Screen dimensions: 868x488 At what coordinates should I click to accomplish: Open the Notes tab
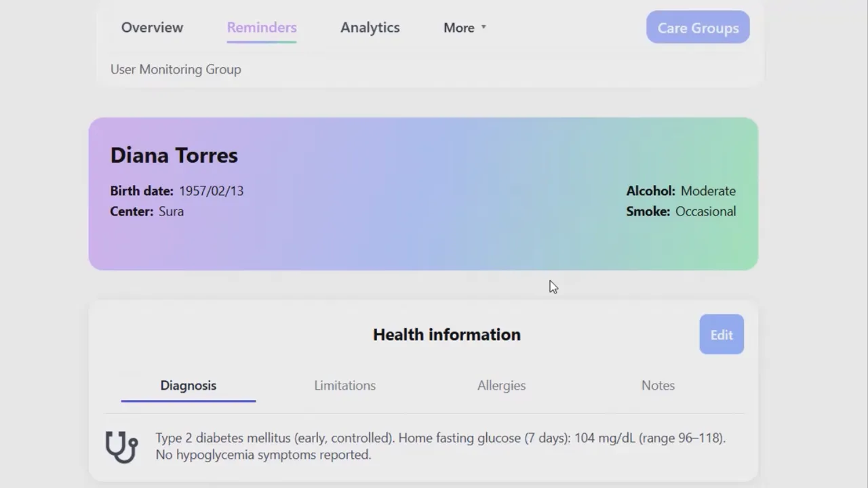(x=658, y=385)
